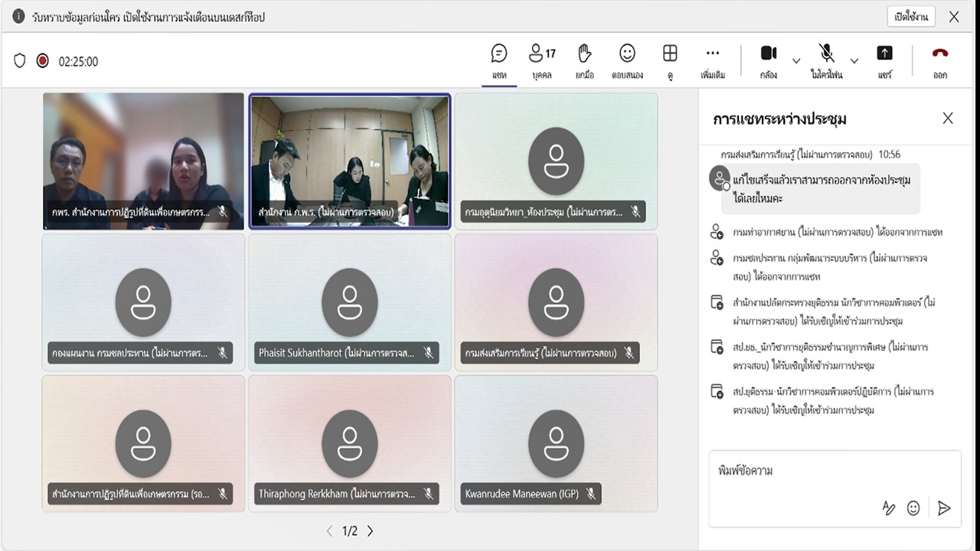Open the React emoji menu
The width and height of the screenshot is (980, 551).
[627, 54]
